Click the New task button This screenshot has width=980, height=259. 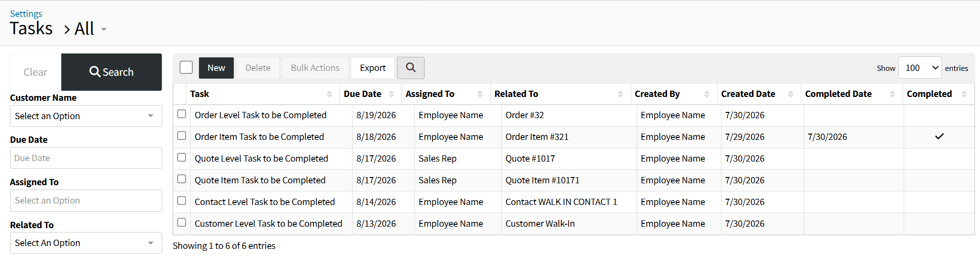coord(216,68)
